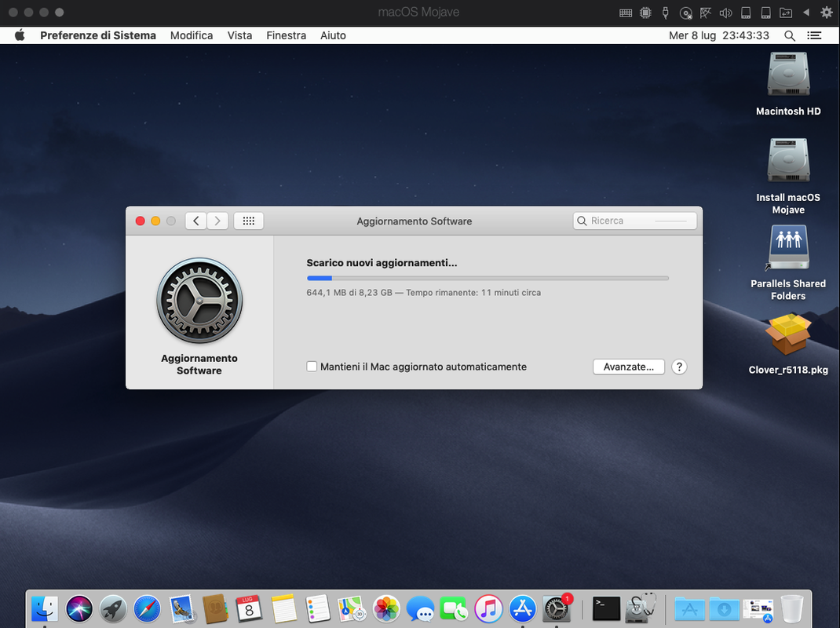
Task: Click the Ricerca search field
Action: (x=635, y=221)
